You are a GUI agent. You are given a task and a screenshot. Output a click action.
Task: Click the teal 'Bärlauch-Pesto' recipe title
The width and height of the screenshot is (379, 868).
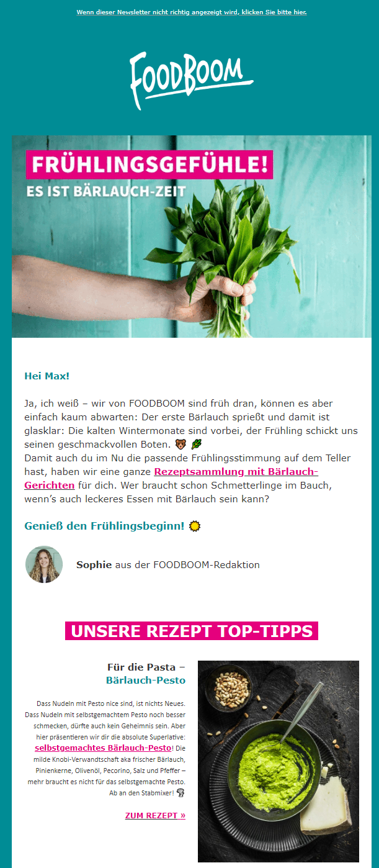(146, 680)
